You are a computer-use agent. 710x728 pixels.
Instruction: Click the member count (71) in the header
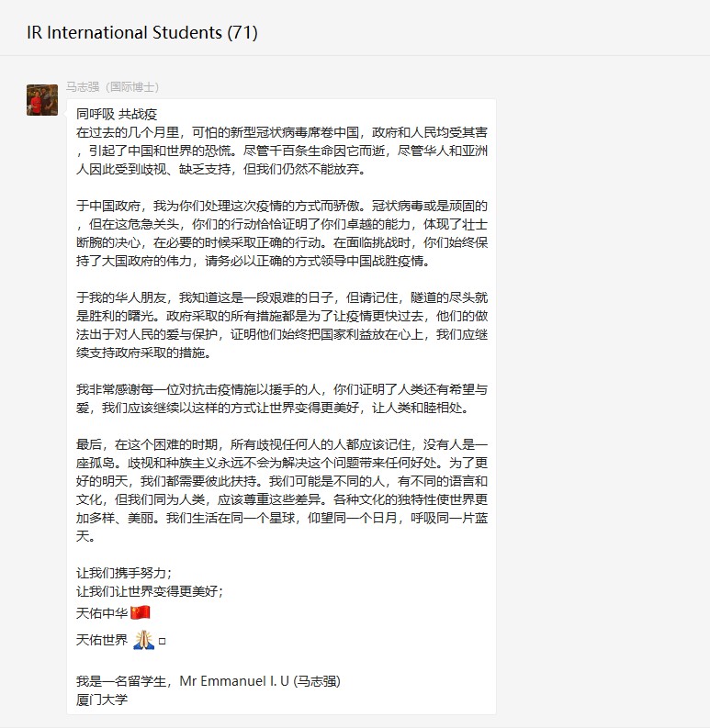[242, 32]
